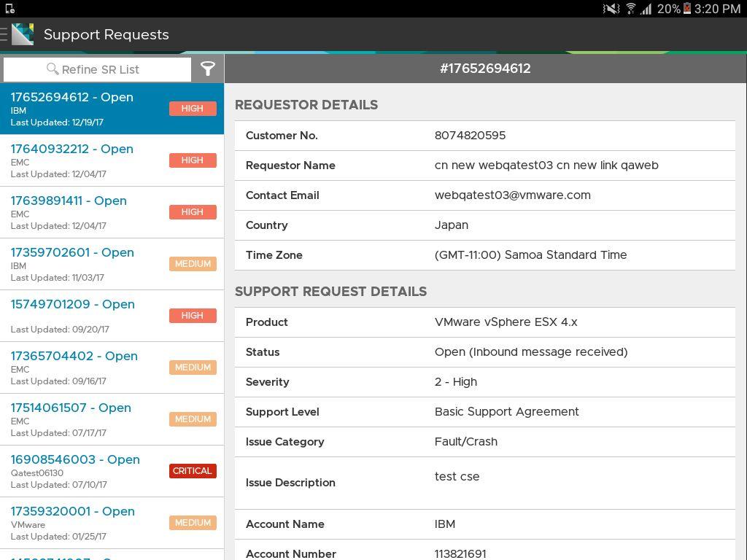Tap the search magnifier icon
The image size is (747, 560).
click(x=53, y=69)
